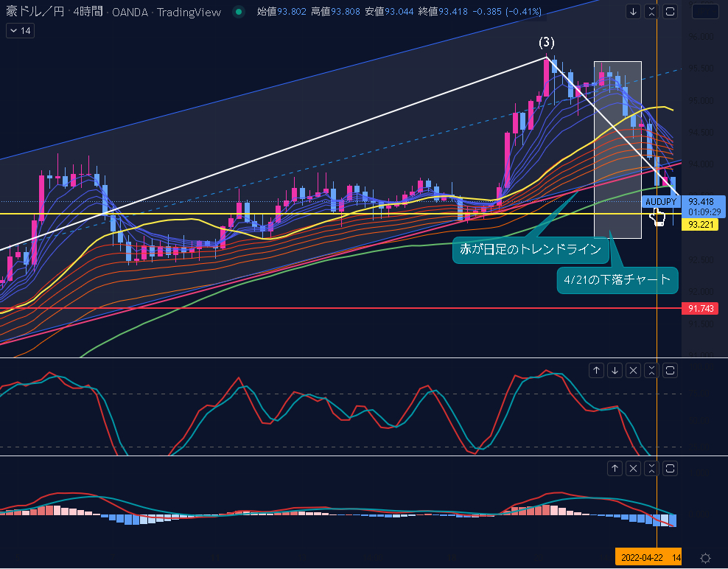Open chart settings gear icon
Viewport: 728px width, 569px height.
pos(705,558)
